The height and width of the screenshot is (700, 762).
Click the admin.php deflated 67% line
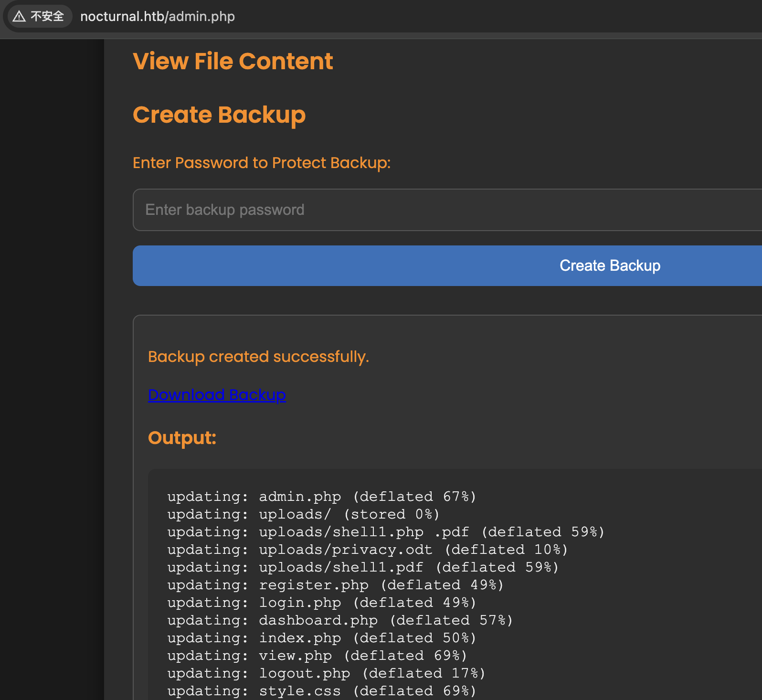pyautogui.click(x=322, y=497)
